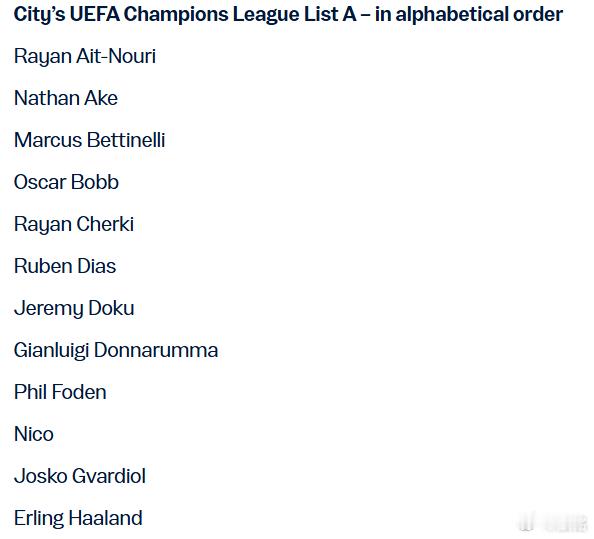Viewport: 594px width, 539px height.
Task: Click the Oscar Bobb text
Action: pyautogui.click(x=66, y=182)
